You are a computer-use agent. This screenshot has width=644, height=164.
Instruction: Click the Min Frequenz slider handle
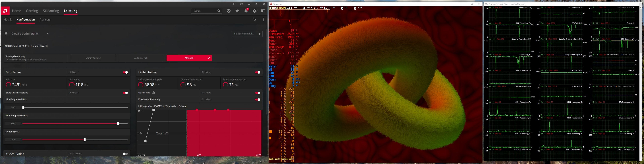click(x=23, y=108)
